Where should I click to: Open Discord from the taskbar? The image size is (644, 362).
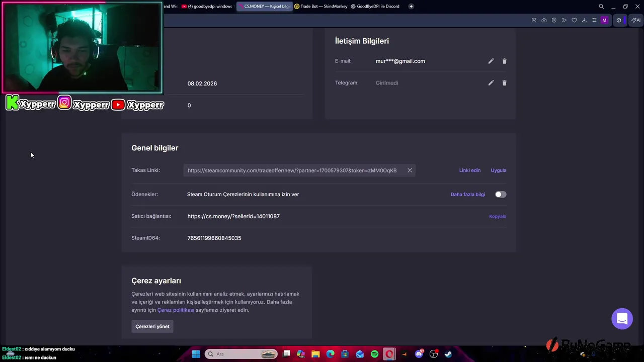tap(419, 354)
